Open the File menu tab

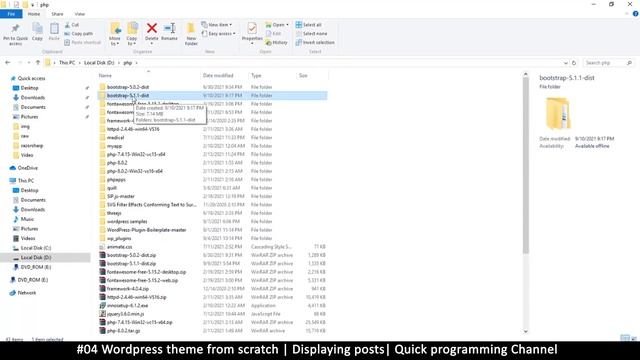tap(11, 14)
